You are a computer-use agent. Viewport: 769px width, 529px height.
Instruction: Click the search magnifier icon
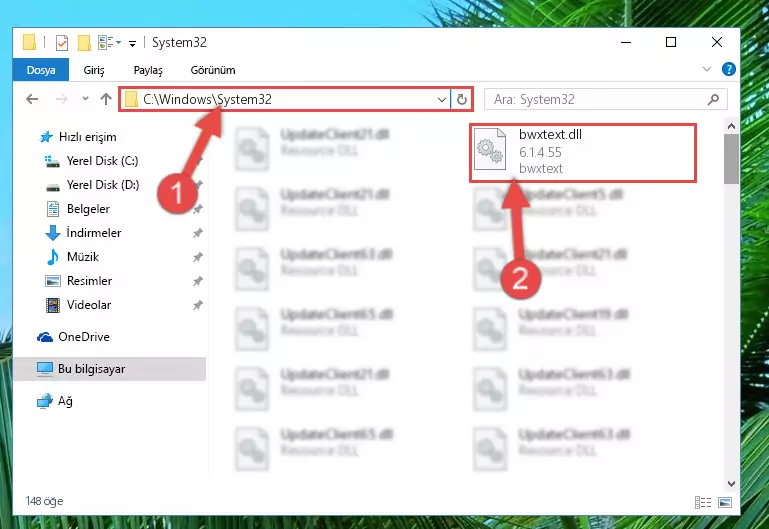click(714, 100)
